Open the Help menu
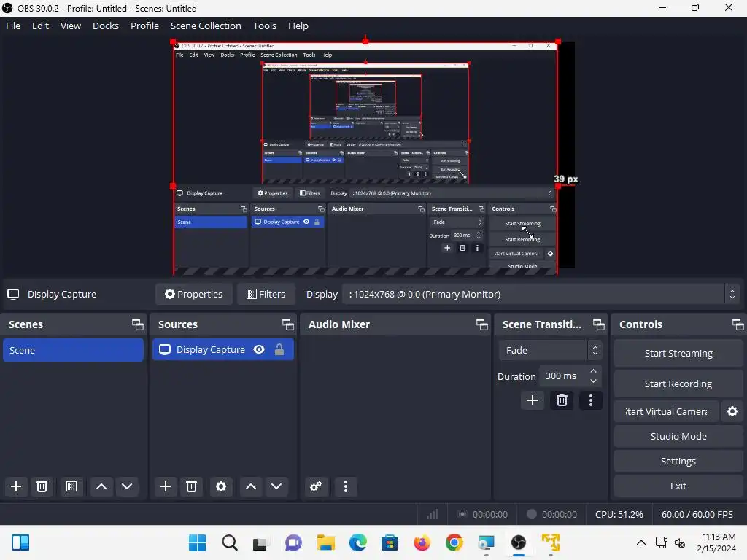Viewport: 747px width, 560px height. (298, 26)
